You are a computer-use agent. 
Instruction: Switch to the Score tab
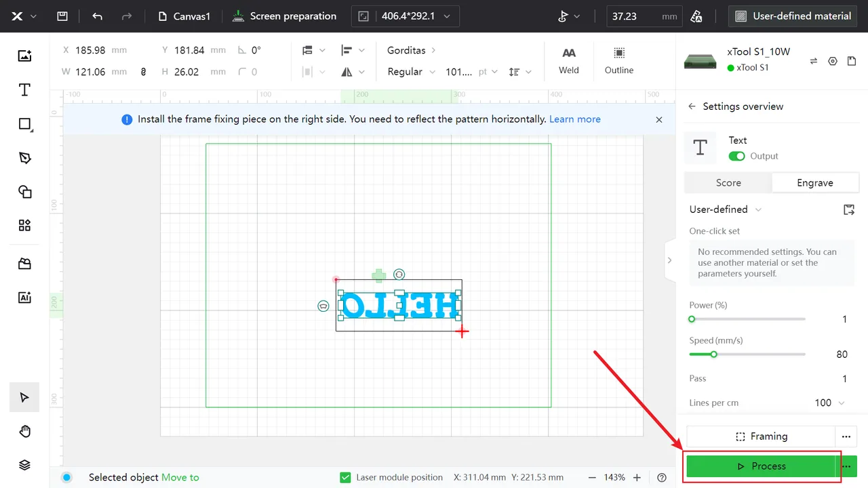point(728,183)
